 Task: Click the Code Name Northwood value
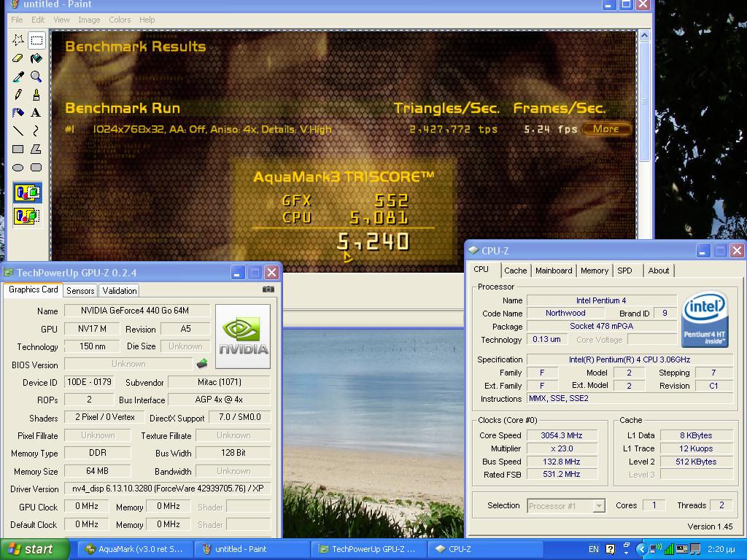tap(565, 313)
